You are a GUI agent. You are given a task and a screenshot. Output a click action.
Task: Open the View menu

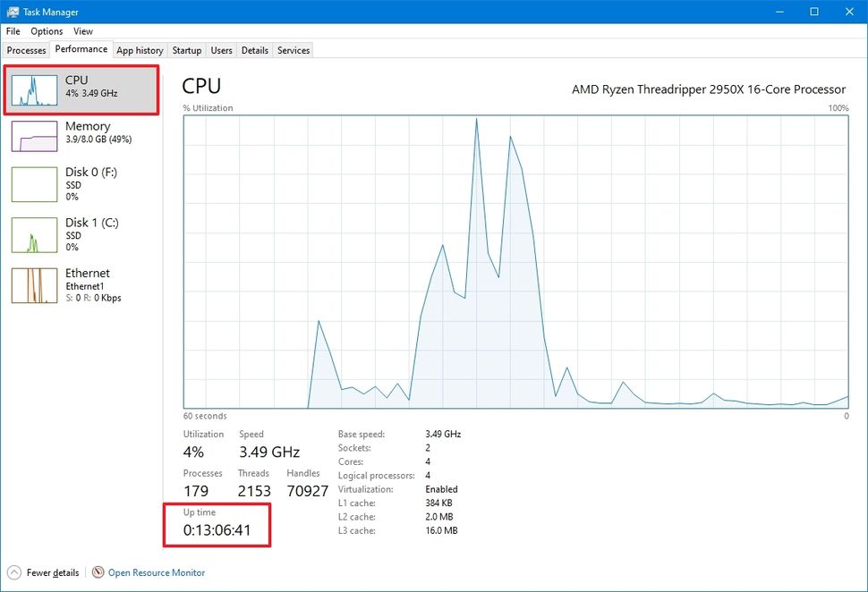click(x=82, y=30)
